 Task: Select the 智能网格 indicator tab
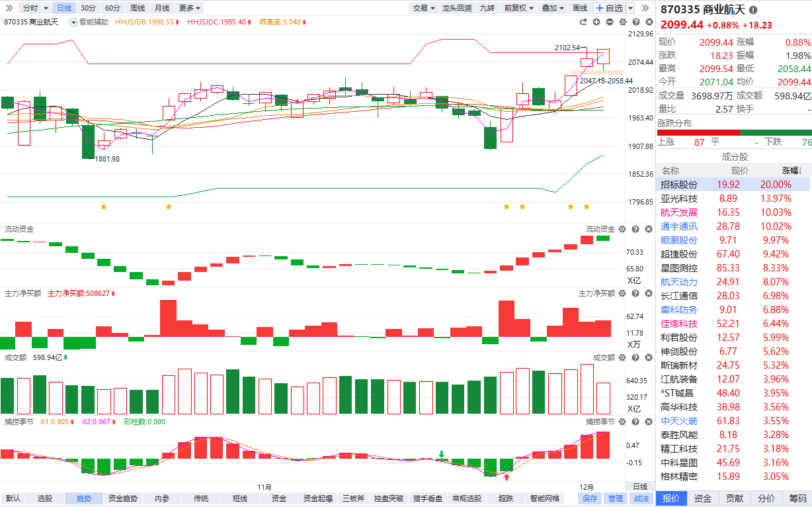point(545,498)
